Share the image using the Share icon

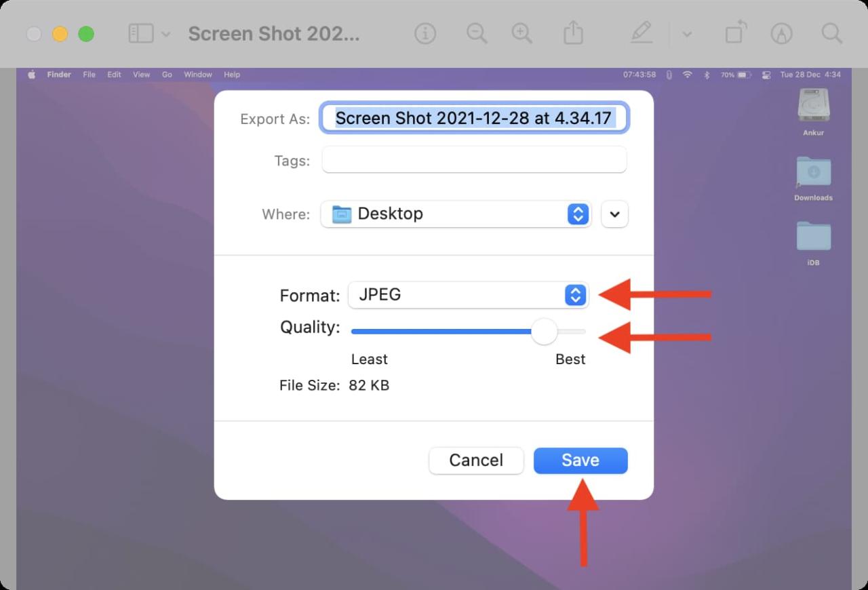coord(573,33)
